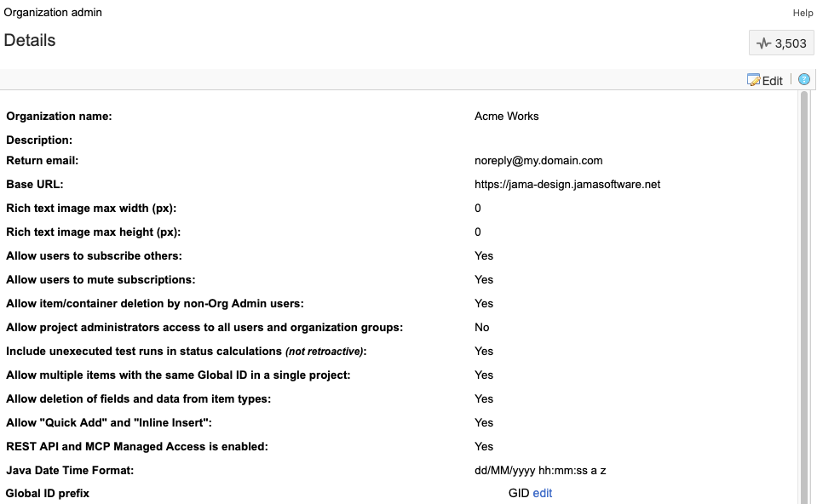Viewport: 817px width, 504px height.
Task: Click the 'Allow users to mute subscriptions:' label
Action: click(x=101, y=279)
